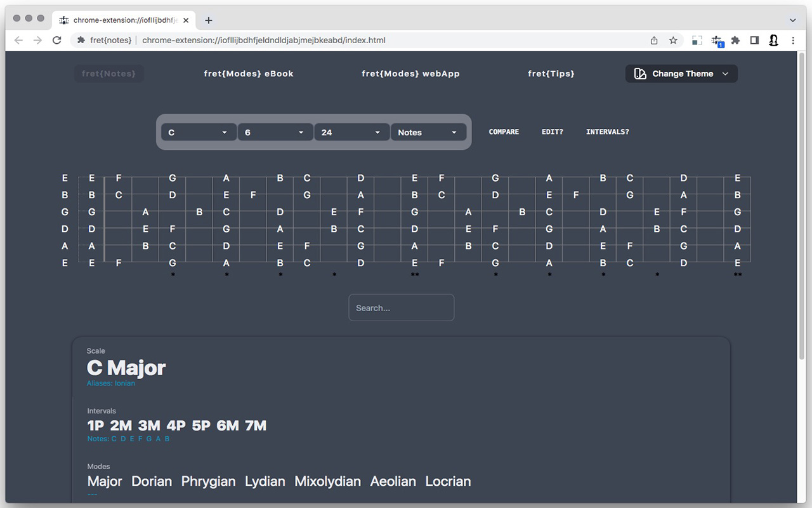This screenshot has height=508, width=812.
Task: Open the fret{Modes} eBook page
Action: (249, 74)
